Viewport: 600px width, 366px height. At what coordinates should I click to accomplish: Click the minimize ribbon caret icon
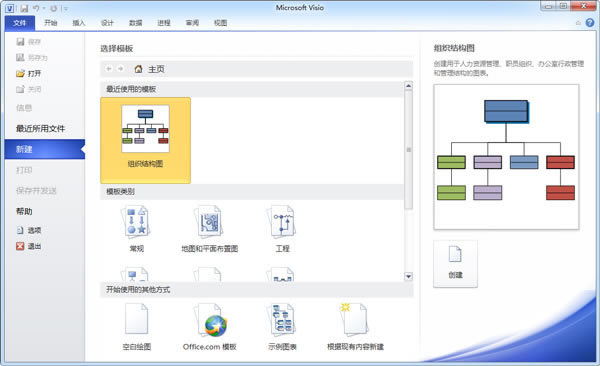(578, 23)
